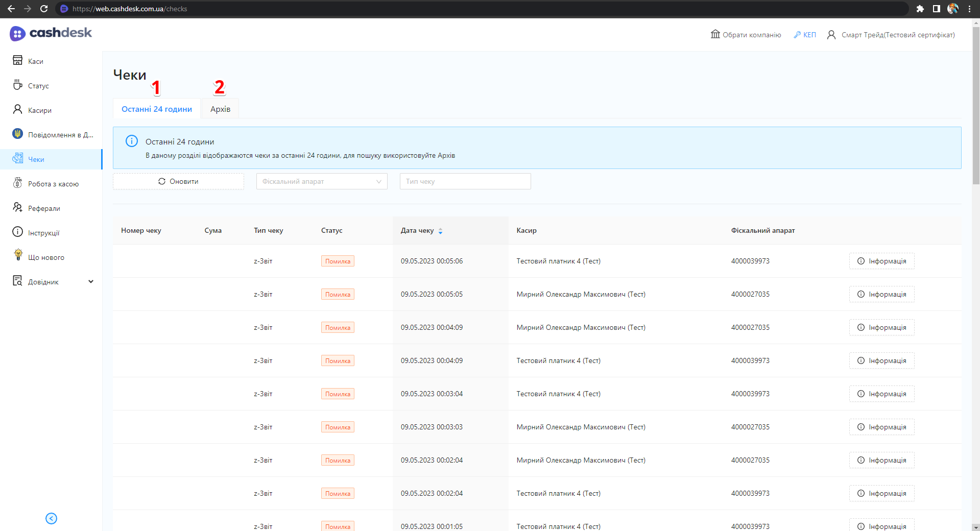The width and height of the screenshot is (980, 531).
Task: Open the Фіскальний апарат dropdown
Action: pos(321,181)
